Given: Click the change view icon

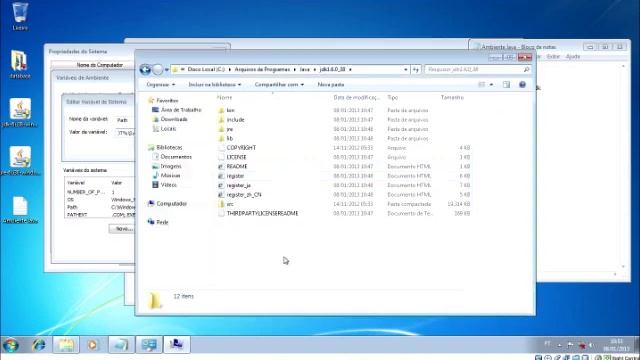Looking at the screenshot, I should pyautogui.click(x=482, y=84).
